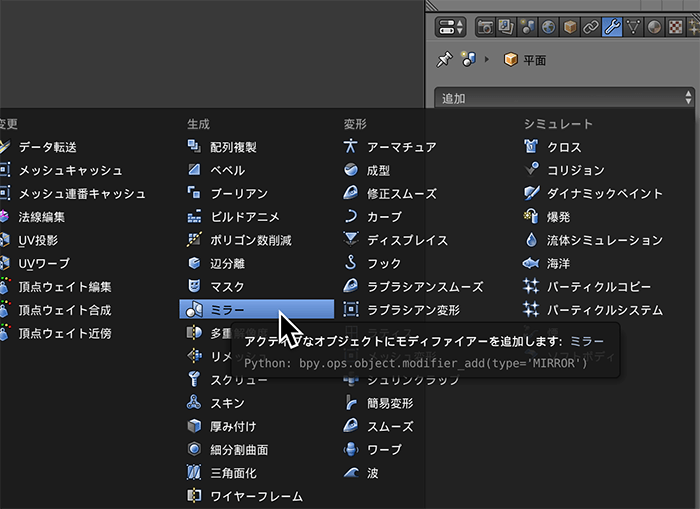Select 流体シミュレーション in the simulate column
Screen dimensions: 700x509
[x=604, y=240]
